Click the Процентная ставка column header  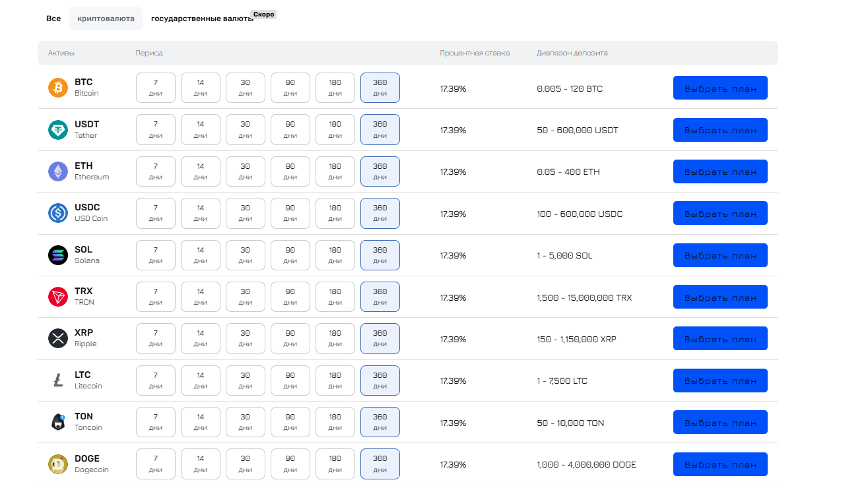(475, 53)
